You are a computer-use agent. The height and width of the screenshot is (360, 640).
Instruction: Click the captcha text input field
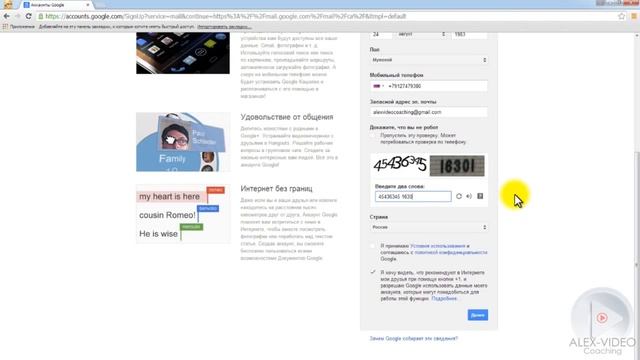coord(413,196)
